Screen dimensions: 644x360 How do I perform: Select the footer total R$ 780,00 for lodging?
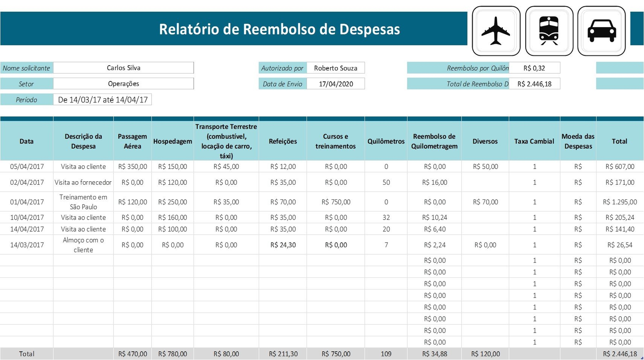pyautogui.click(x=173, y=354)
